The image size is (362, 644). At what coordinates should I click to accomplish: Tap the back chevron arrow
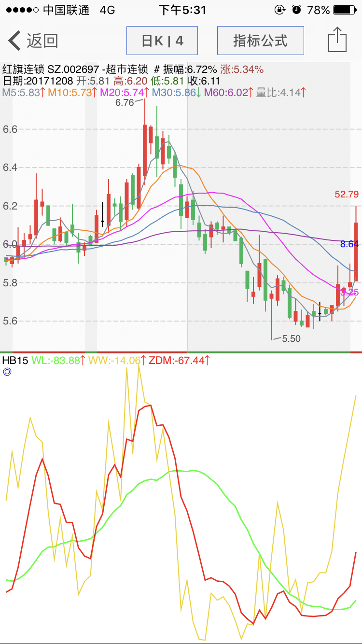tap(14, 41)
